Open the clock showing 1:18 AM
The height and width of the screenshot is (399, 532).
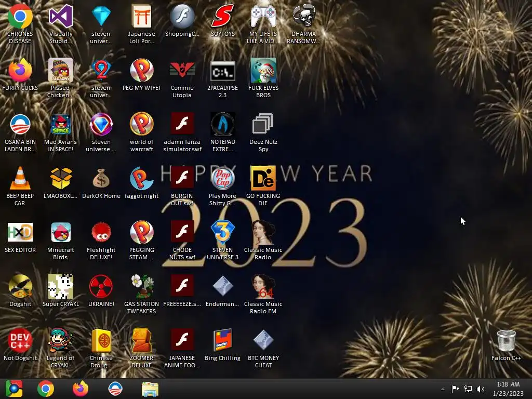(508, 389)
